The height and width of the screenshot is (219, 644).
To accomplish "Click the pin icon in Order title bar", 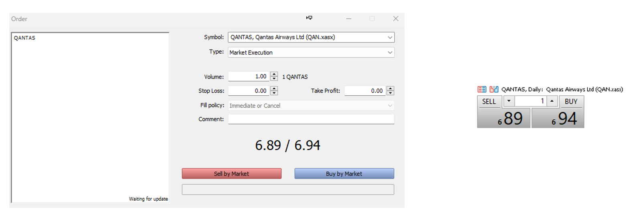I will point(309,18).
